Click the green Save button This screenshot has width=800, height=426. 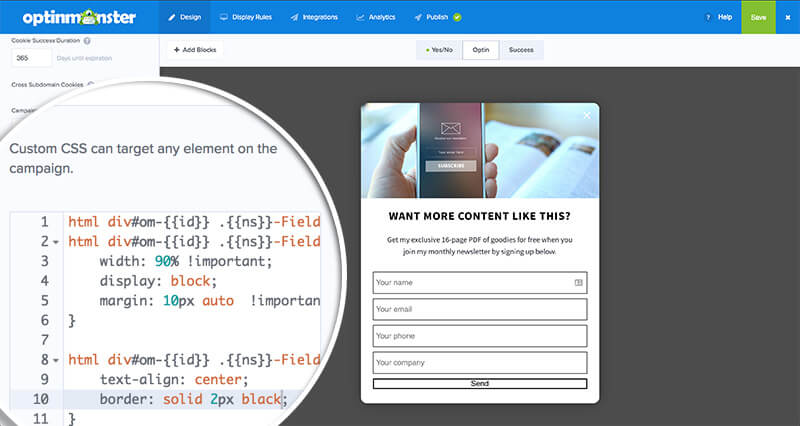758,17
